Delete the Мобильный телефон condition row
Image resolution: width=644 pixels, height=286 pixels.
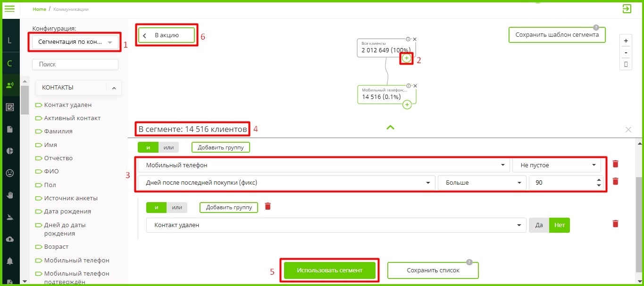pos(615,164)
